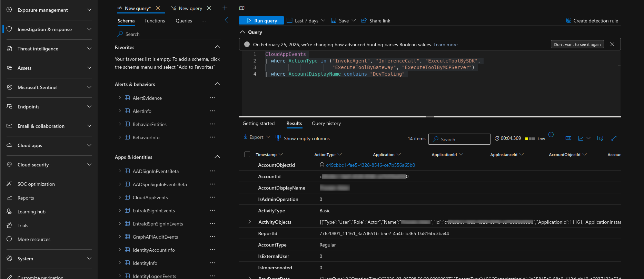Viewport: 644px width, 279px height.
Task: Open the AccountObjectId c49cbbc1 link
Action: click(x=370, y=165)
